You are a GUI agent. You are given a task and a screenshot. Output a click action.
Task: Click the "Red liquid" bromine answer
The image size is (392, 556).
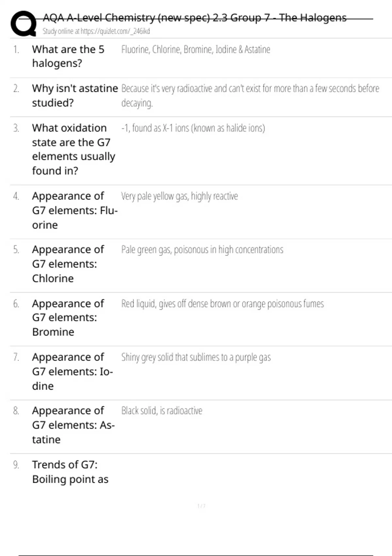tap(222, 304)
